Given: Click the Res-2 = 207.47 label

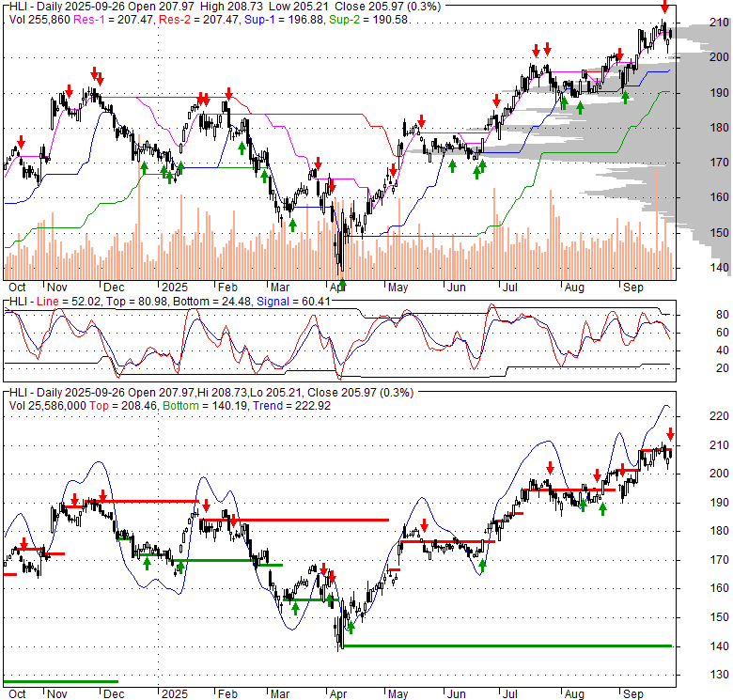Looking at the screenshot, I should [198, 20].
